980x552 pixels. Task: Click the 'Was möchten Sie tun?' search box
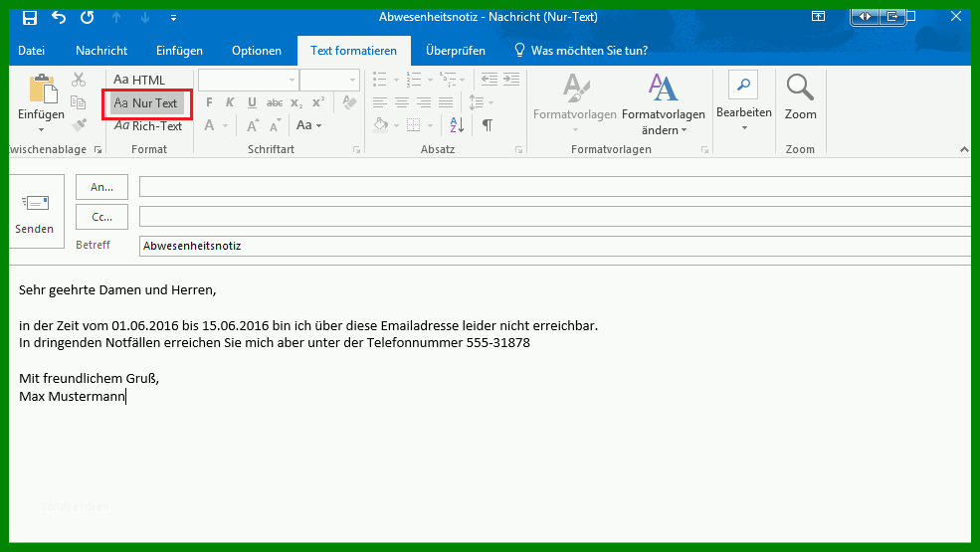coord(581,51)
